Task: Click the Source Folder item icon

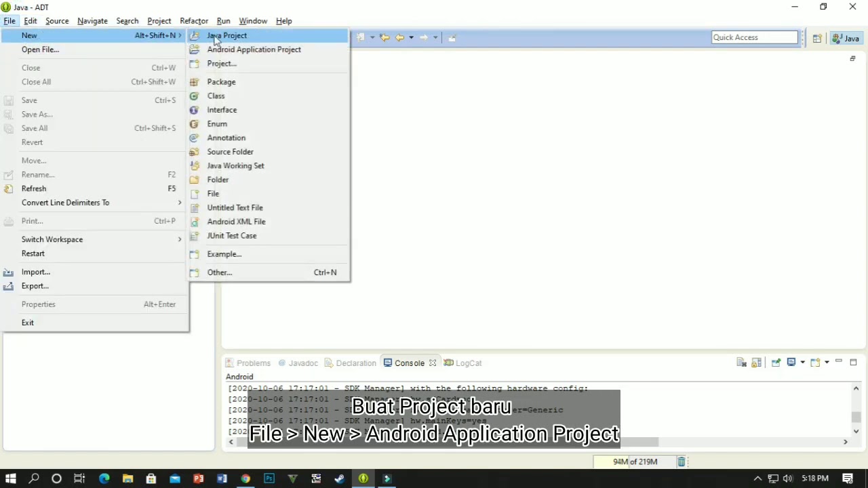Action: [194, 152]
